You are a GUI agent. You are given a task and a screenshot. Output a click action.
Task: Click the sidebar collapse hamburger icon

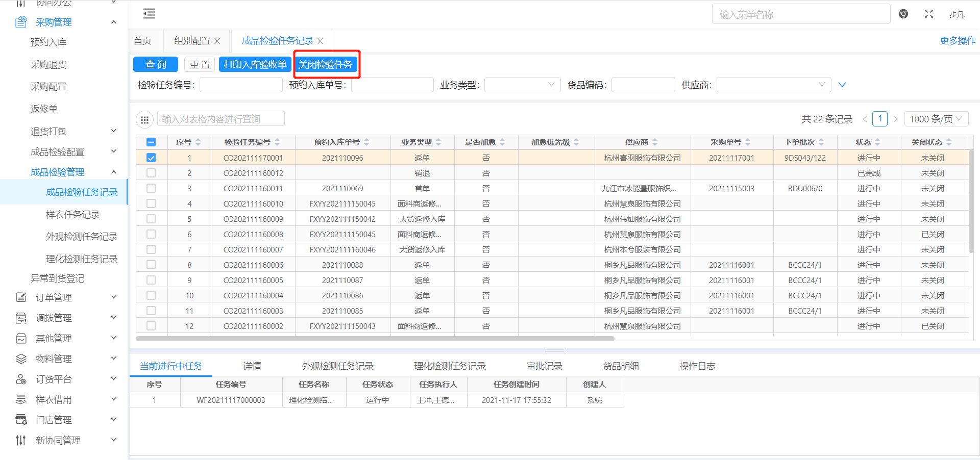149,14
